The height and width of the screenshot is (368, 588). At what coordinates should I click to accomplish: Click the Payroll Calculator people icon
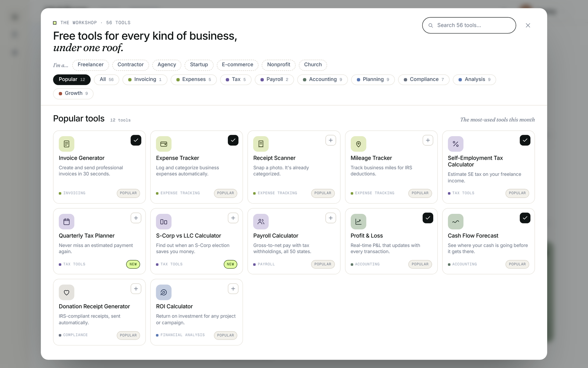(261, 222)
